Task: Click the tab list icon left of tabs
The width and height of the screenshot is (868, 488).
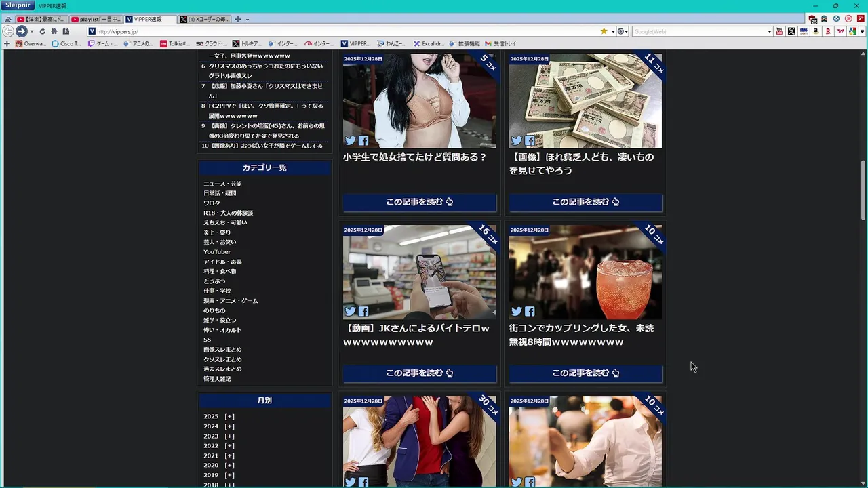Action: (8, 19)
